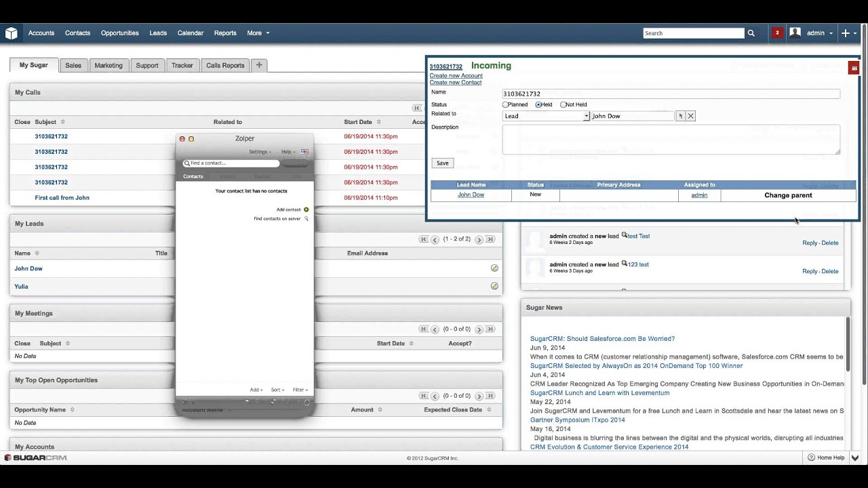Click the global Search input box
The image size is (868, 488).
pos(694,33)
